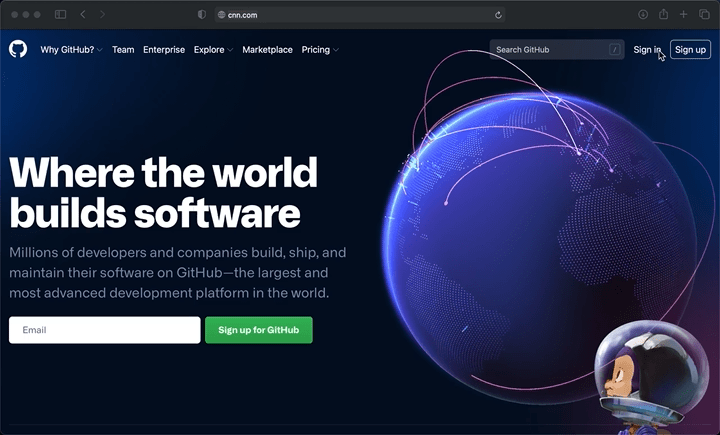The image size is (720, 435).
Task: Expand the Explore dropdown menu
Action: (213, 50)
